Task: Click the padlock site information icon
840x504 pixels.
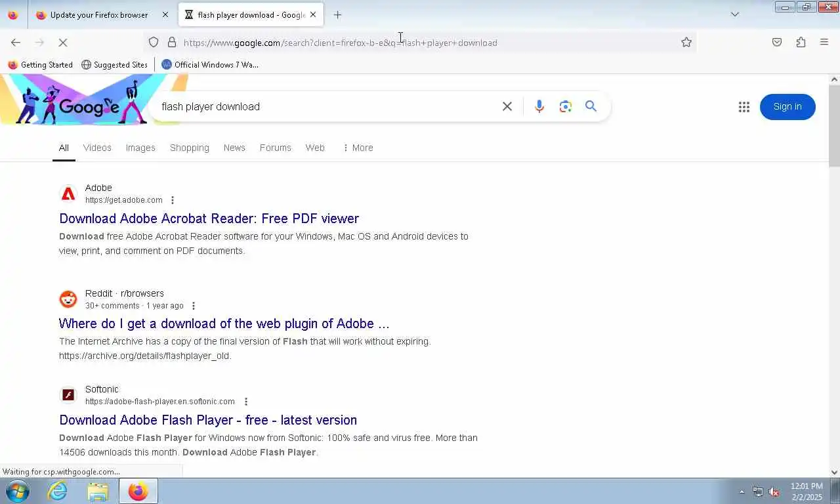Action: 172,42
